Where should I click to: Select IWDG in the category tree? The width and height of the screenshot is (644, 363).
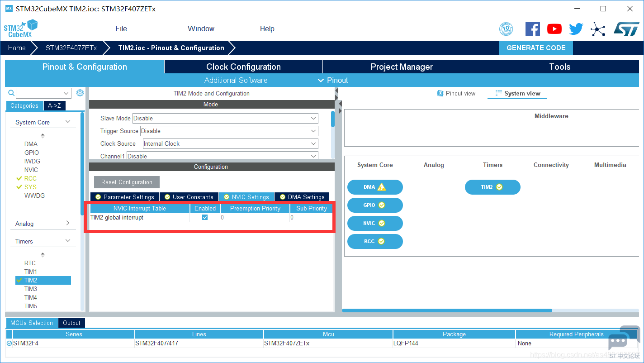pos(32,161)
